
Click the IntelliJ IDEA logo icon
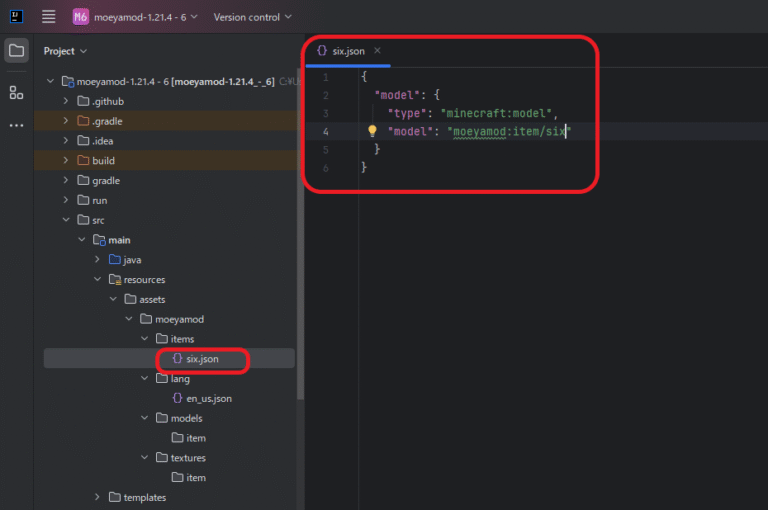point(16,17)
